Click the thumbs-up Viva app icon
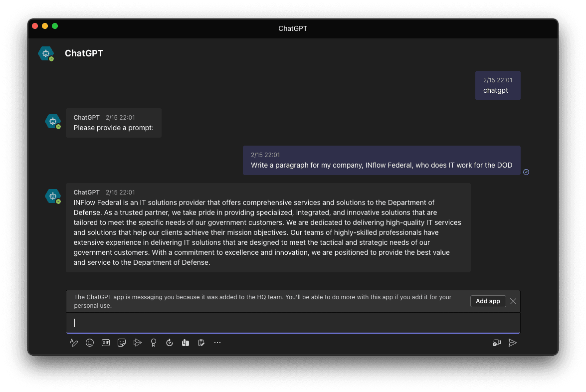The image size is (586, 392). 186,343
